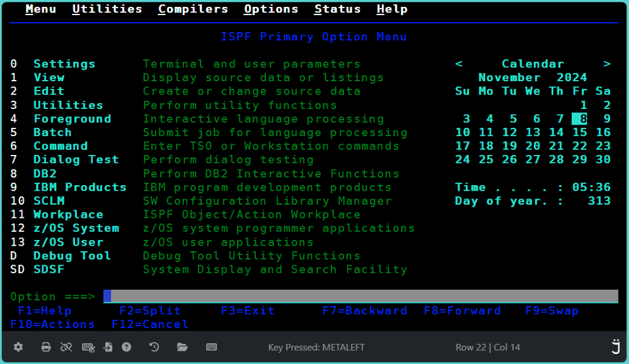Click the history clock icon

point(154,347)
